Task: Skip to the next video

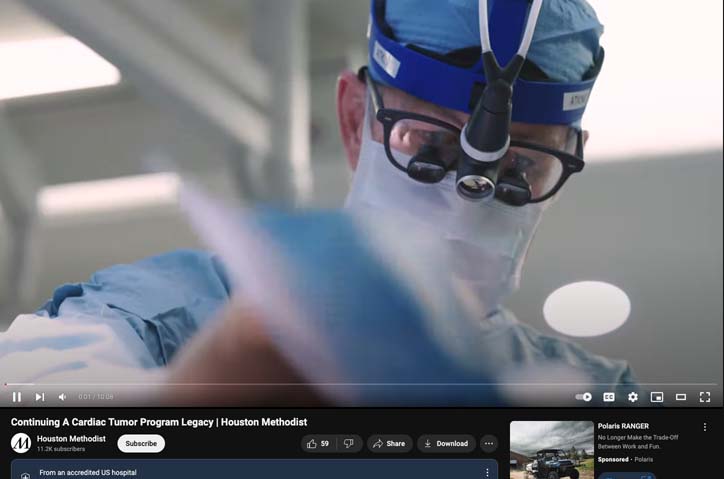Action: (x=40, y=397)
